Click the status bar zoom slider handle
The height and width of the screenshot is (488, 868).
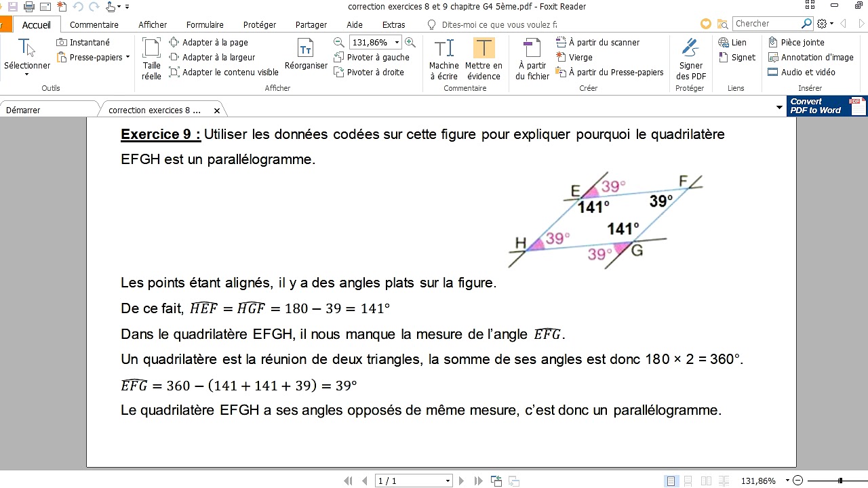point(840,481)
